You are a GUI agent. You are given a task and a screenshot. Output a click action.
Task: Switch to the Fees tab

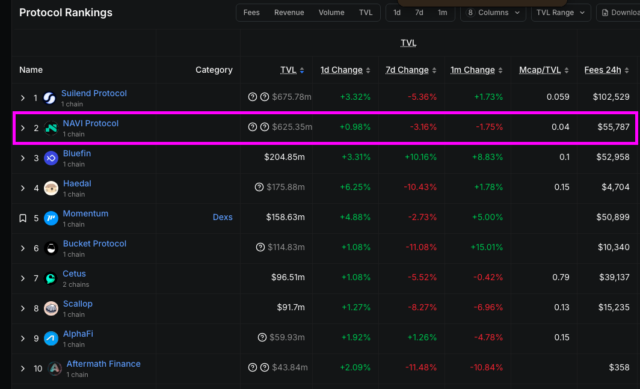coord(251,13)
